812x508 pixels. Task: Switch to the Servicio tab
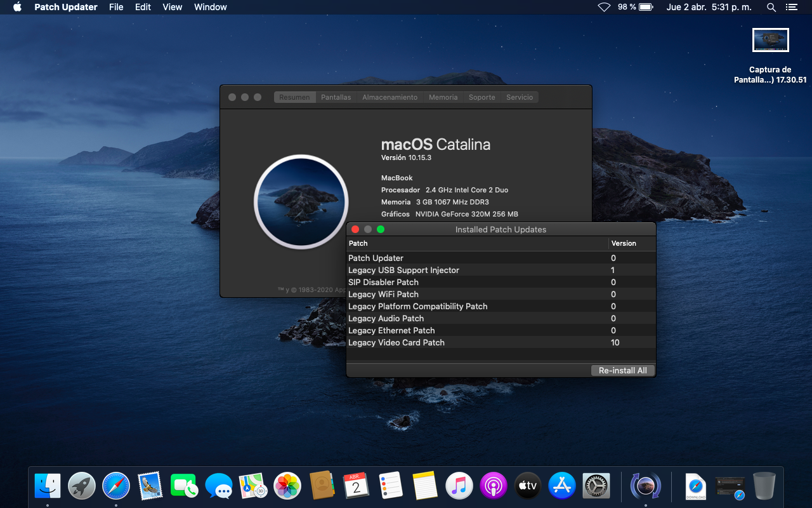pyautogui.click(x=520, y=97)
